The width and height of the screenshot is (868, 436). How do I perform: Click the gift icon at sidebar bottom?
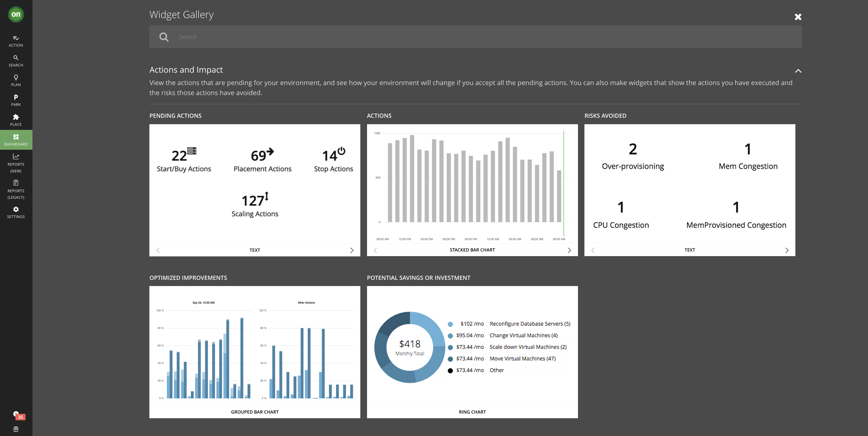(x=16, y=429)
